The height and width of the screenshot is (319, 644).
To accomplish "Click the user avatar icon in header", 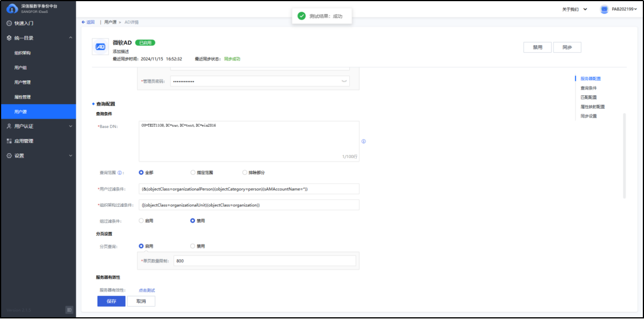I will (x=604, y=9).
